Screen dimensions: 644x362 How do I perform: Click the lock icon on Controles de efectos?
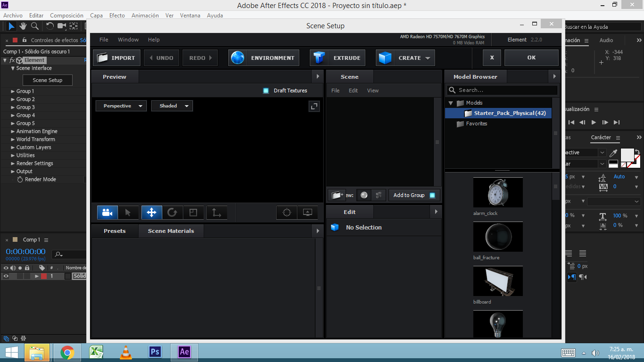[x=24, y=40]
